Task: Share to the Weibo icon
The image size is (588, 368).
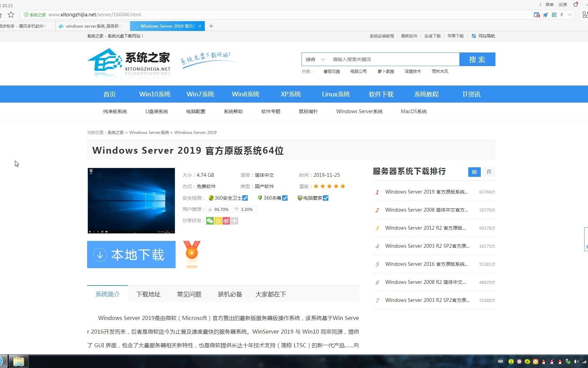Action: [x=226, y=221]
